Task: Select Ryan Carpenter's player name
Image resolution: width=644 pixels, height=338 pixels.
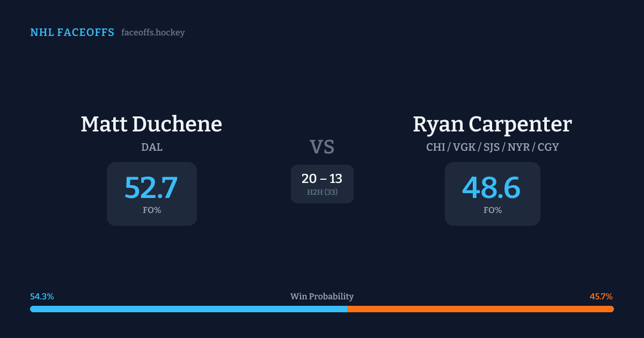Action: (492, 124)
